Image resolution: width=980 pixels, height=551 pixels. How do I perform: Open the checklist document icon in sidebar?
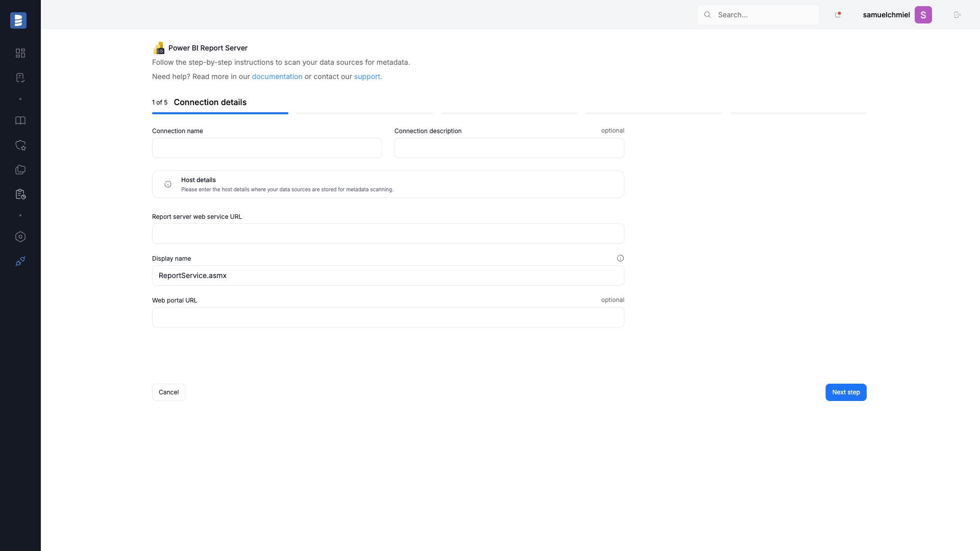coord(20,78)
